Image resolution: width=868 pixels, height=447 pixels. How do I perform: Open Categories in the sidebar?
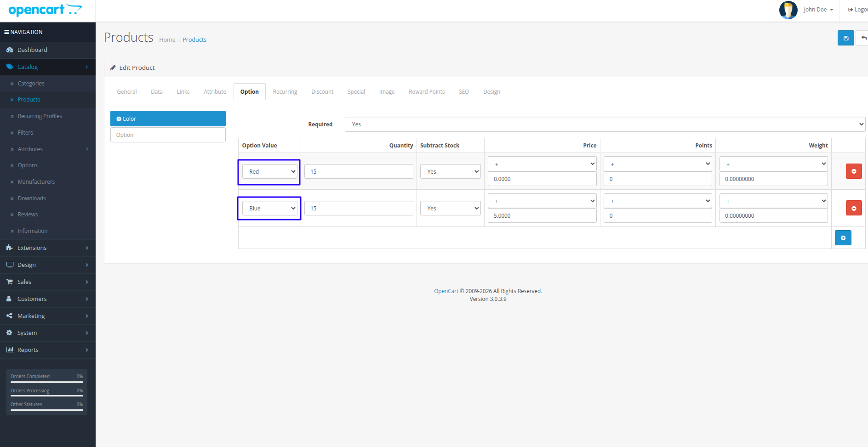(x=48, y=84)
